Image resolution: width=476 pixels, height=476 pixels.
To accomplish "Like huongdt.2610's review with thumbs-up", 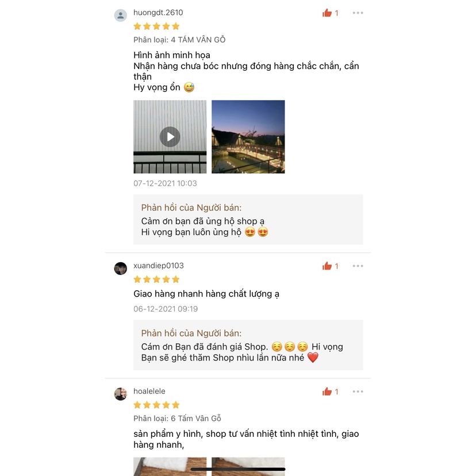I will point(328,13).
